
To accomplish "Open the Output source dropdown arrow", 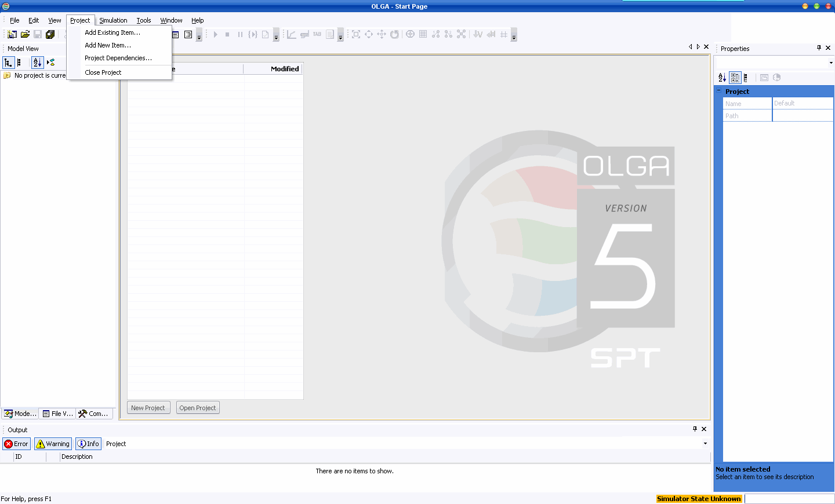I will click(705, 444).
